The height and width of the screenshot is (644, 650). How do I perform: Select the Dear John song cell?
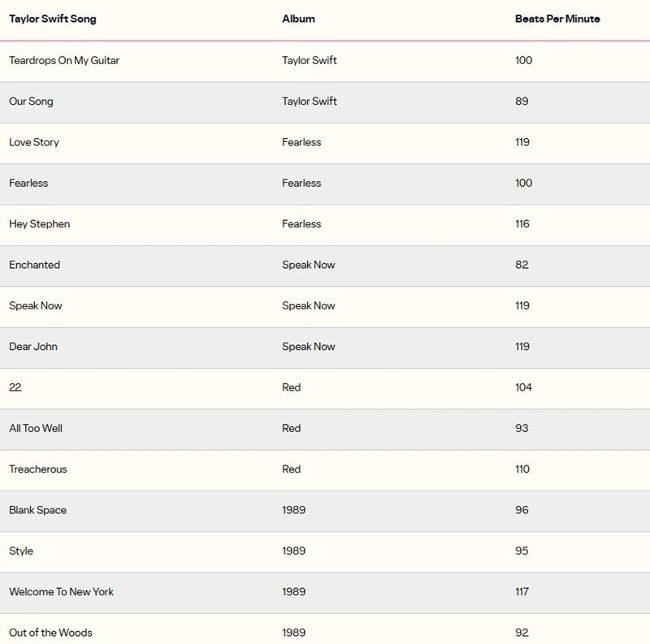33,347
